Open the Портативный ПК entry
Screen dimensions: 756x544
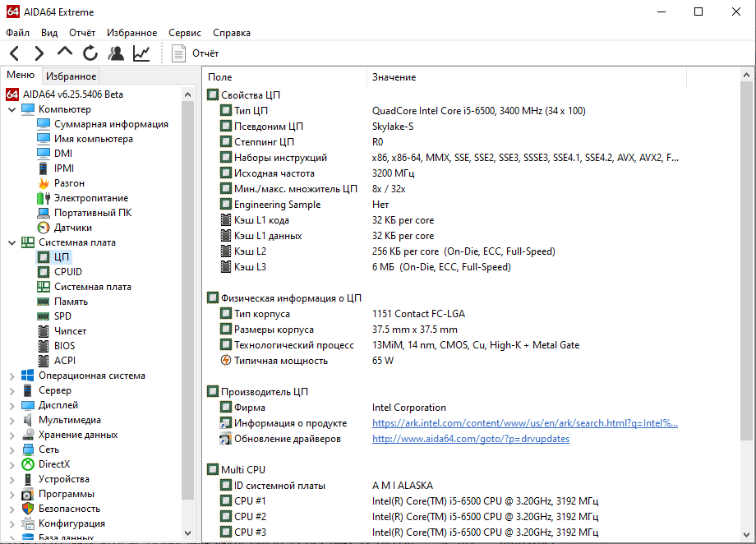tap(93, 213)
